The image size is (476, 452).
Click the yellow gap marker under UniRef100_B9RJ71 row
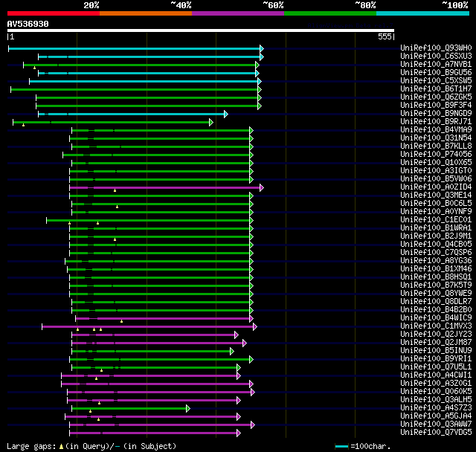23,125
